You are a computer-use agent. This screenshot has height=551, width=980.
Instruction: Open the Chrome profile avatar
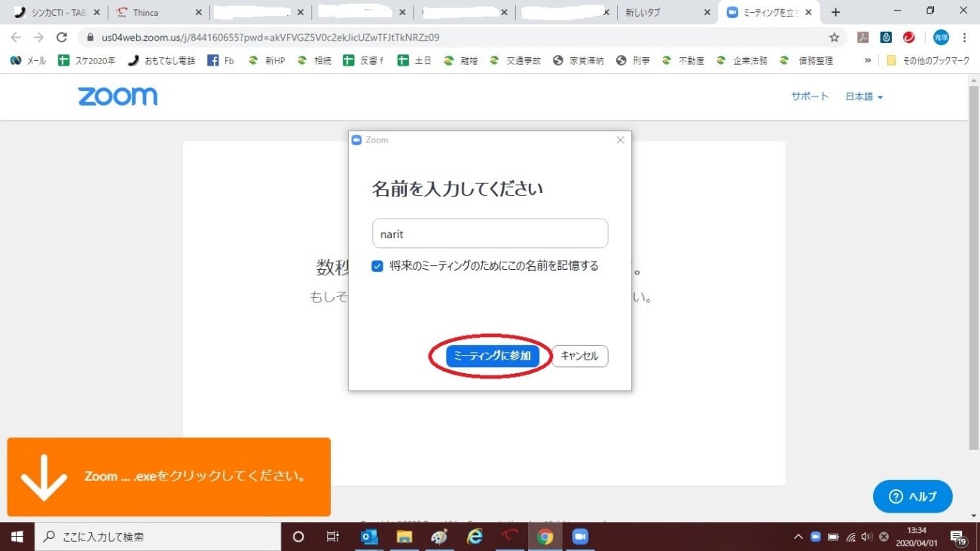tap(941, 37)
